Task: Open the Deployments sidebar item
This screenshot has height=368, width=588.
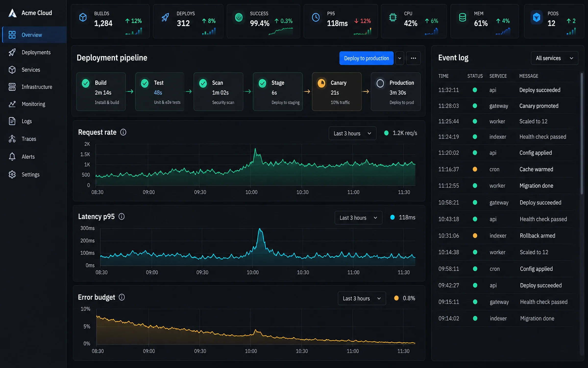Action: tap(35, 52)
